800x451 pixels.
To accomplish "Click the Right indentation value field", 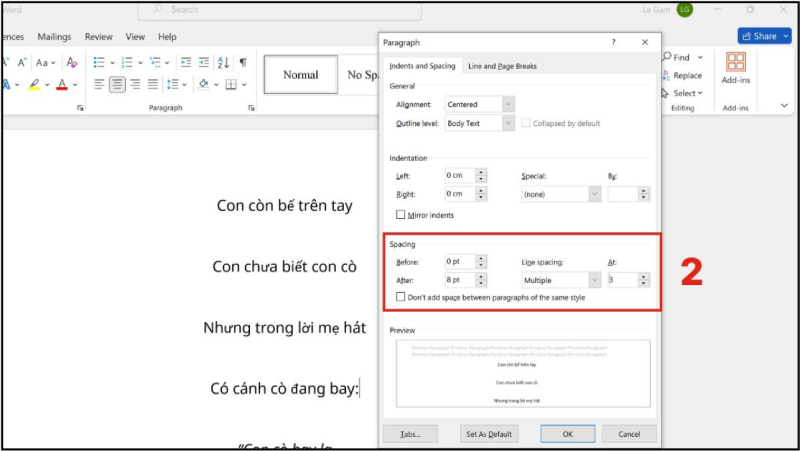I will [460, 194].
